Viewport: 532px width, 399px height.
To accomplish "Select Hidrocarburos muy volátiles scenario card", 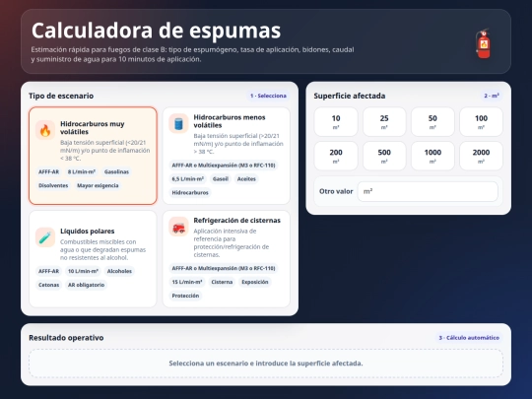I will pos(93,156).
